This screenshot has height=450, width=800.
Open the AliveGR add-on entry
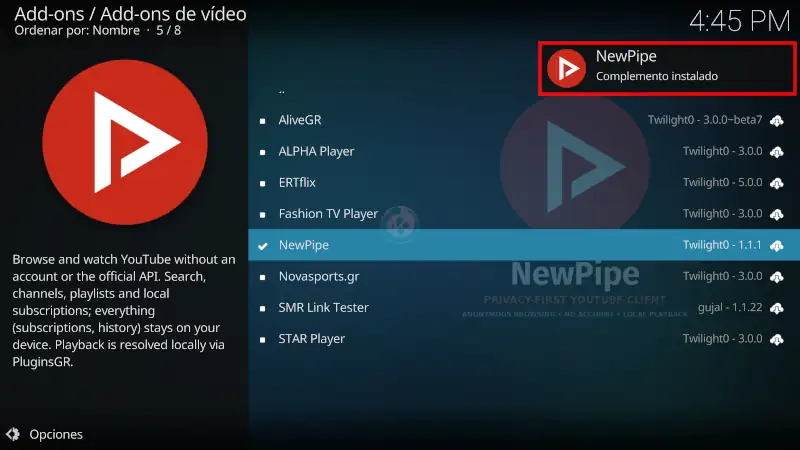click(x=523, y=120)
